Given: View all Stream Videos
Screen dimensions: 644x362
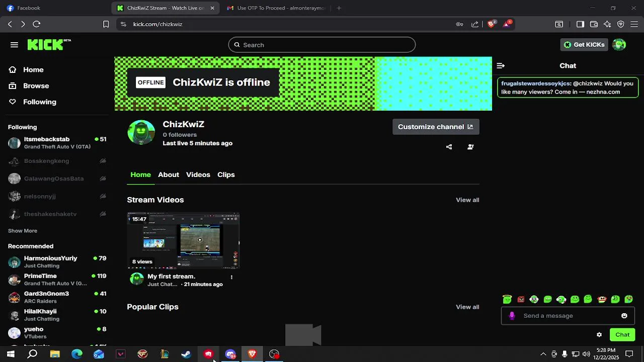Looking at the screenshot, I should (467, 200).
